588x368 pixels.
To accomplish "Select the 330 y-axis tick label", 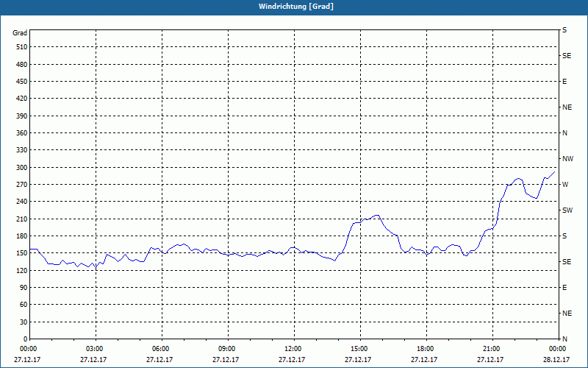I will [x=22, y=150].
